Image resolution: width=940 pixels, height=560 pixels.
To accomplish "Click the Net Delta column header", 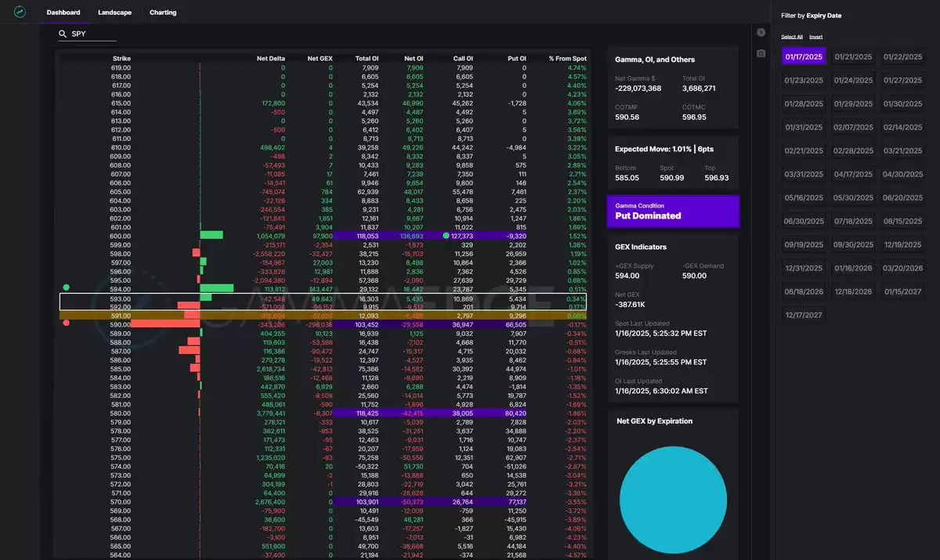I will point(271,59).
